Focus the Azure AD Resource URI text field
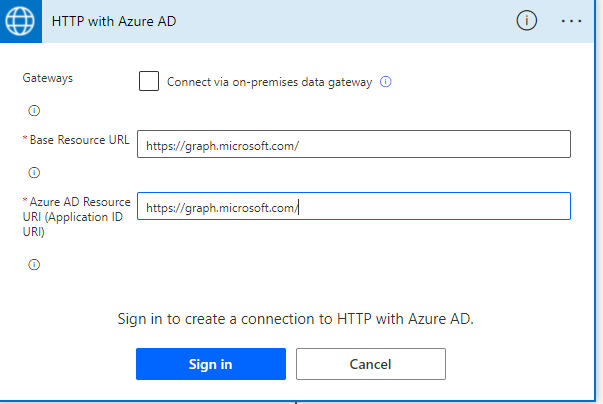The width and height of the screenshot is (603, 404). pos(353,207)
